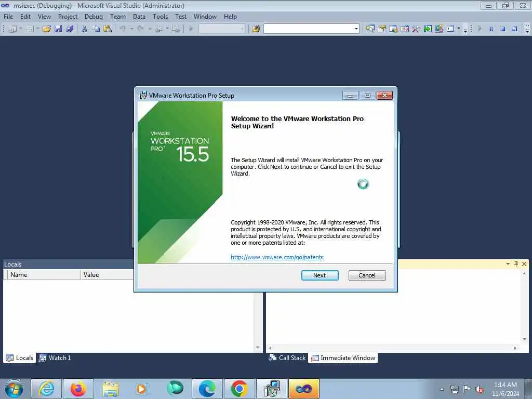Image resolution: width=532 pixels, height=399 pixels.
Task: Open the Tools menu
Action: click(160, 16)
